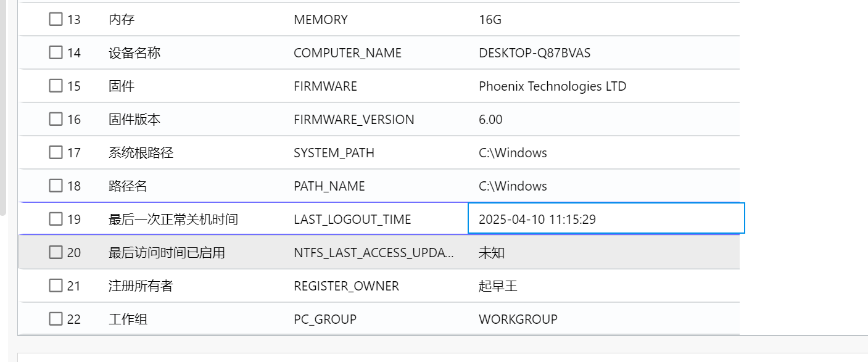
Task: Click the 2025-04-10 11:15:29 value field
Action: 606,219
